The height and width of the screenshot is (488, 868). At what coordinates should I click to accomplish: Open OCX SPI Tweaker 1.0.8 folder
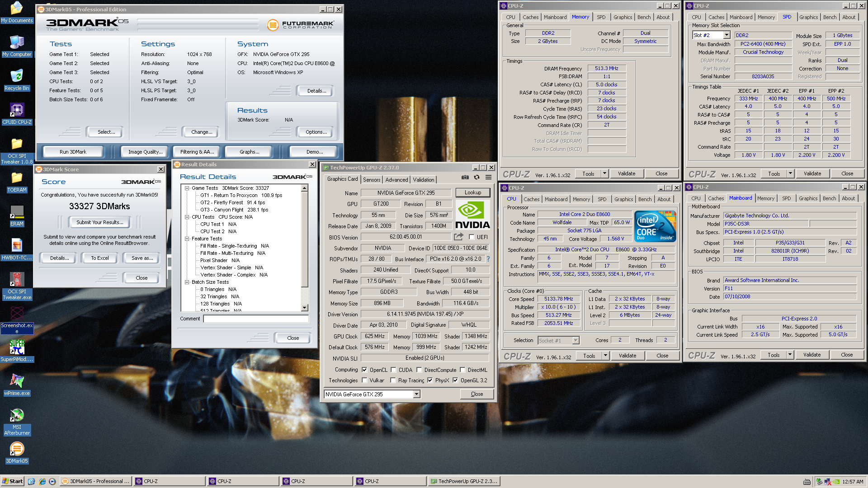click(17, 151)
